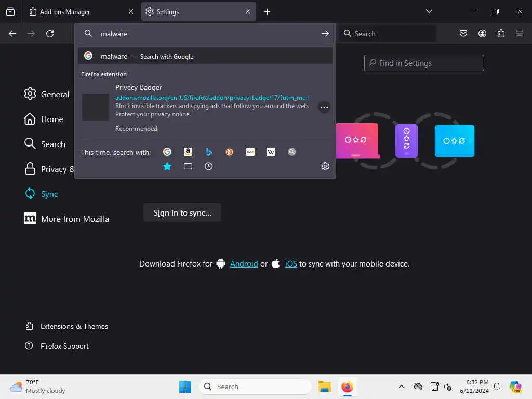Search open tabs with the tab icon
This screenshot has width=532, height=399.
point(188,166)
